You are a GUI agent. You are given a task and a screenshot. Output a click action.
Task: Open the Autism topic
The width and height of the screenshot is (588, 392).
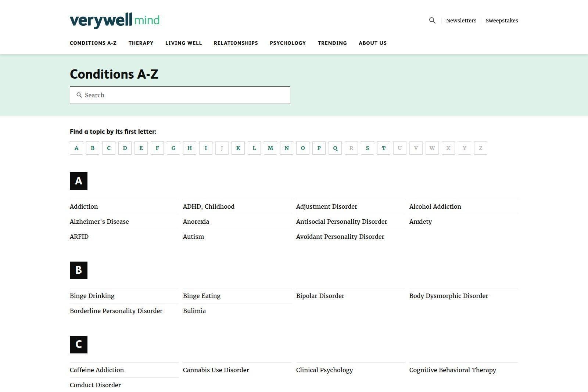pos(193,237)
